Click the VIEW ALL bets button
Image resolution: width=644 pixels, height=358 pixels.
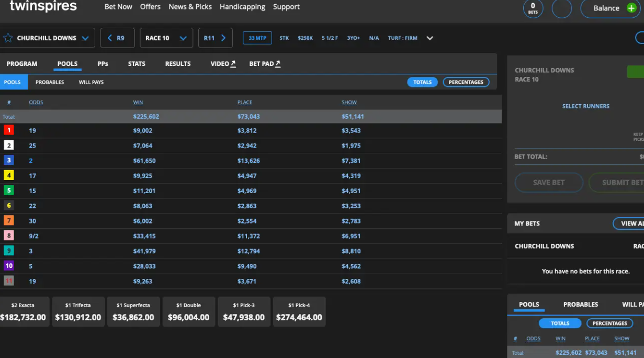click(629, 223)
